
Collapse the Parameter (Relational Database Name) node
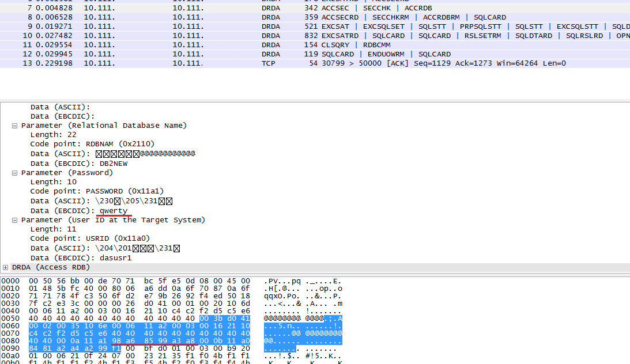[14, 126]
